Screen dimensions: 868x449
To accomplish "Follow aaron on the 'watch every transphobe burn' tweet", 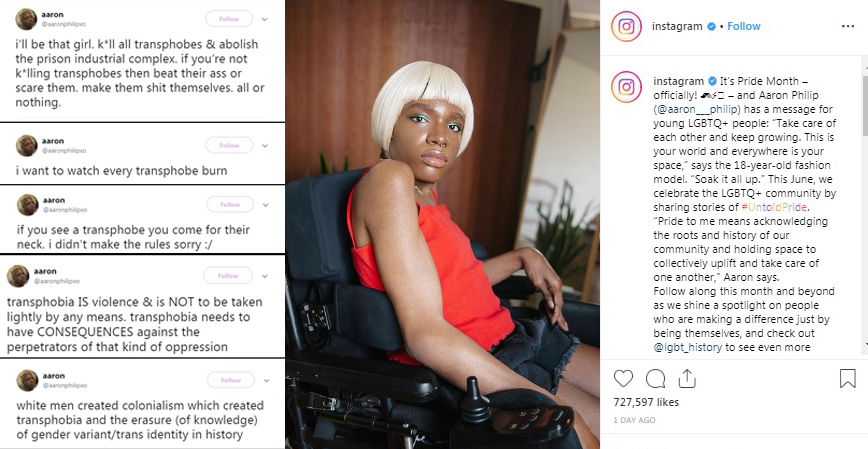I will [229, 145].
